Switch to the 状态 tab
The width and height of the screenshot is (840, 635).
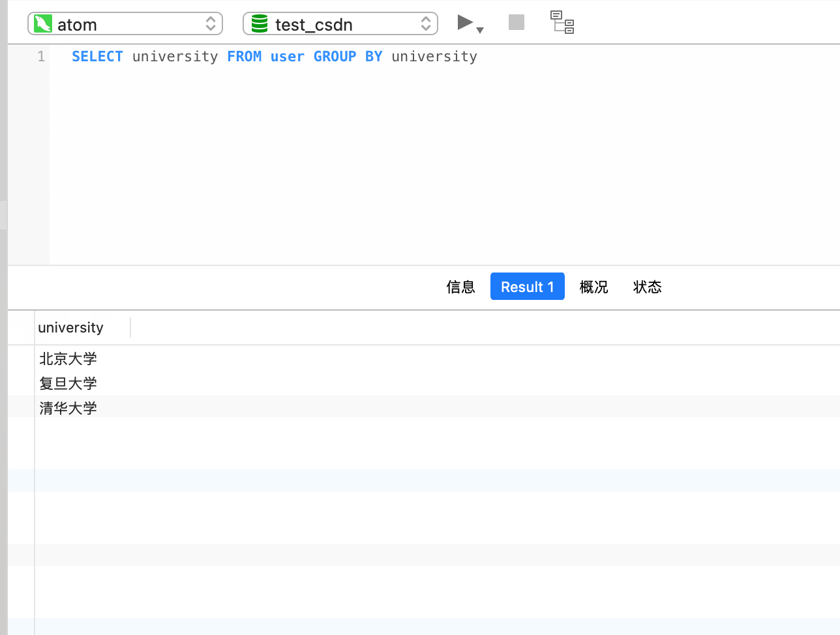pyautogui.click(x=647, y=287)
